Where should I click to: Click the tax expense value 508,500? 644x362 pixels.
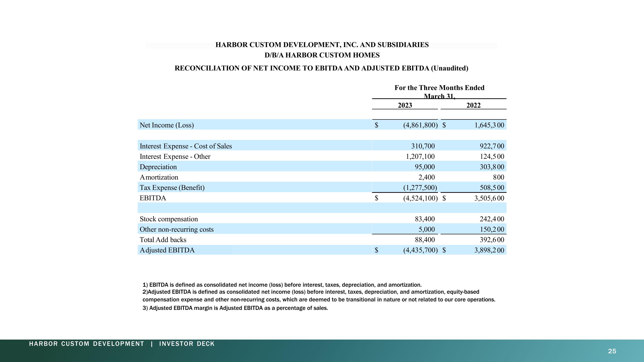click(492, 188)
